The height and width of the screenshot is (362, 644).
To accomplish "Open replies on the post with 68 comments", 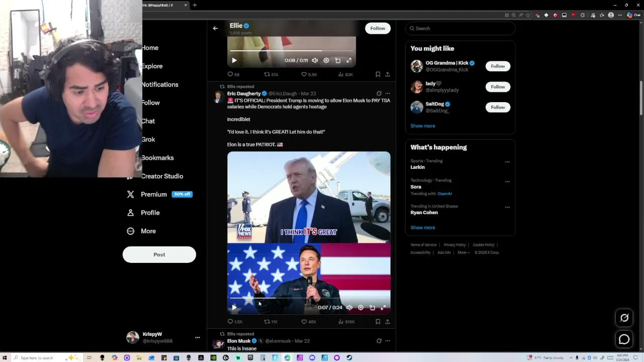I will coord(233,74).
